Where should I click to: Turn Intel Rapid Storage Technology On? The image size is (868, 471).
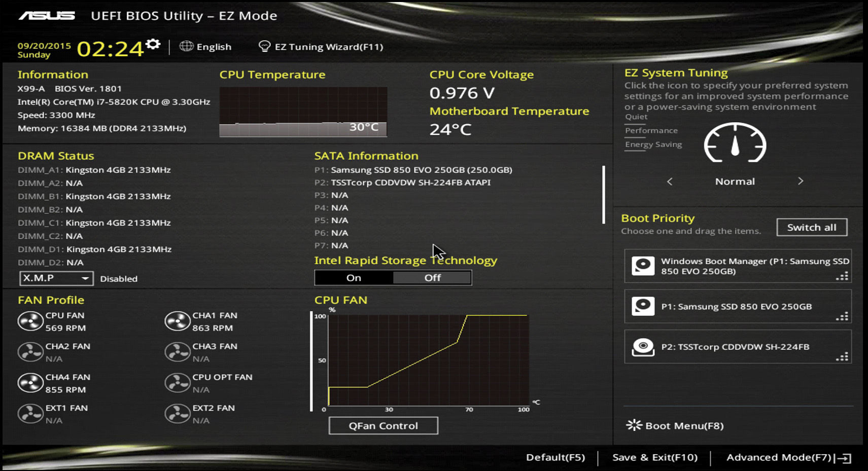click(354, 278)
